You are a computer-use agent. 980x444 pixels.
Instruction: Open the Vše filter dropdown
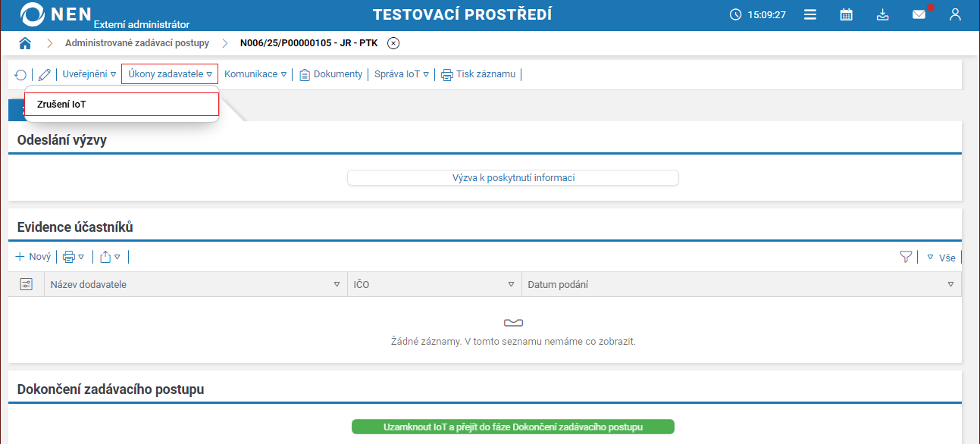click(x=941, y=258)
